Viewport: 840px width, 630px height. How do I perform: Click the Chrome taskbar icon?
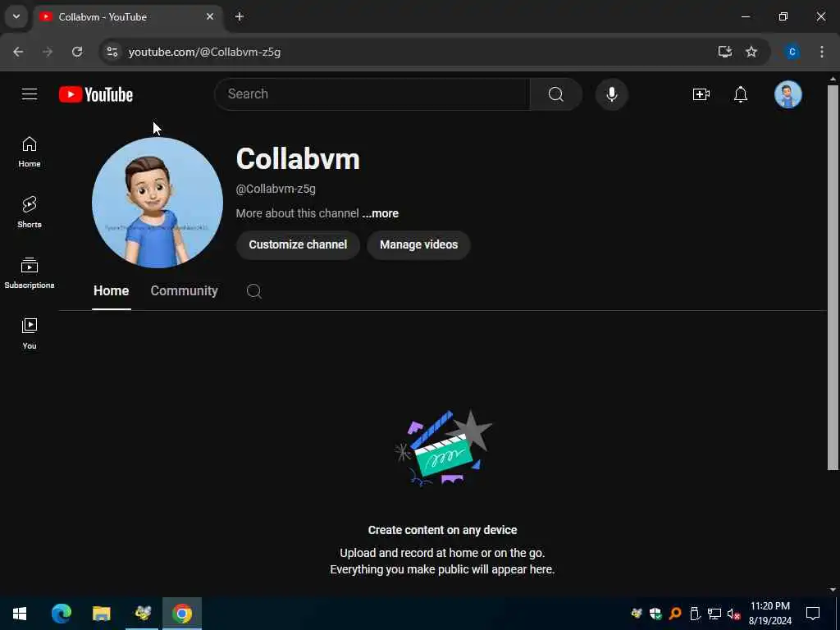coord(182,614)
